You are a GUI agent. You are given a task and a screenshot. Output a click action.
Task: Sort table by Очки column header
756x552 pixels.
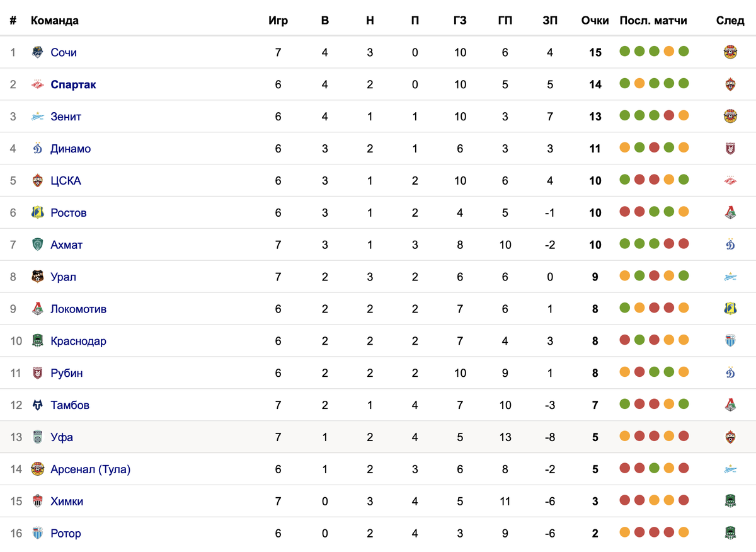pos(595,21)
